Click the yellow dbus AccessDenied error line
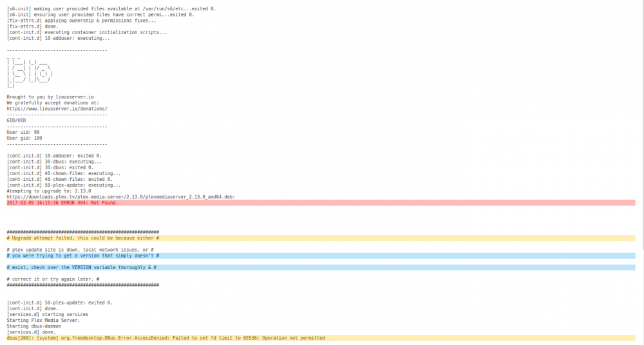The height and width of the screenshot is (345, 644). point(321,338)
